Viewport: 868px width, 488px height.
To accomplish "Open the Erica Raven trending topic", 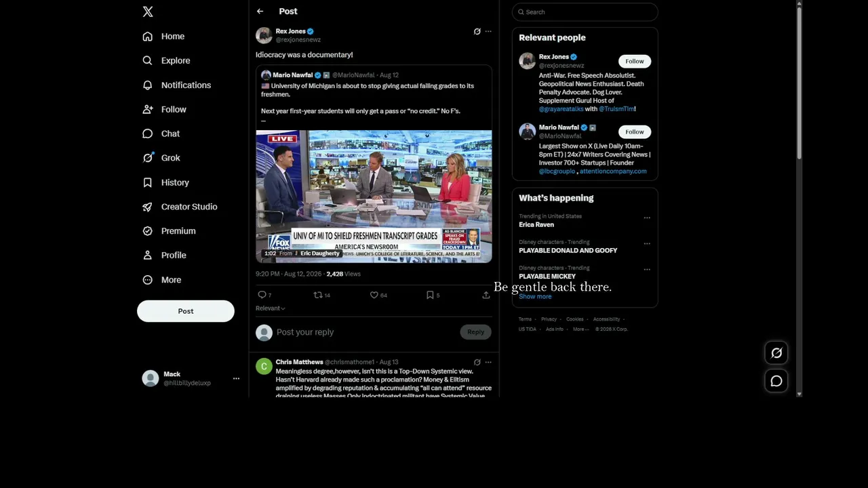I will click(x=536, y=225).
